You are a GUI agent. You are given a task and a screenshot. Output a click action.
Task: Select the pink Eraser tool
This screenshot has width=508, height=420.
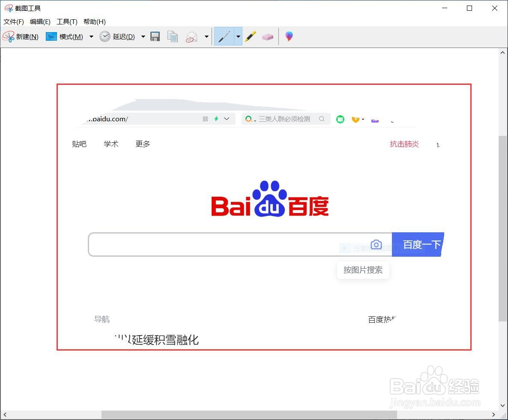tap(268, 37)
